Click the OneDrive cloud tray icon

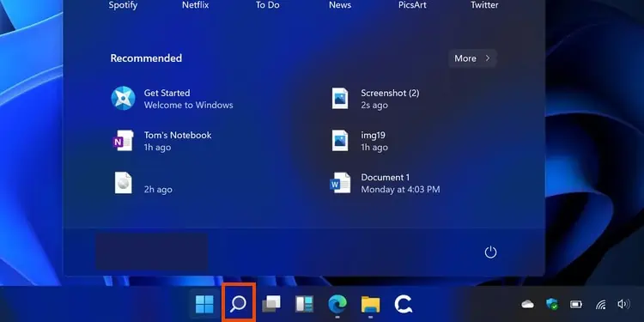click(528, 304)
